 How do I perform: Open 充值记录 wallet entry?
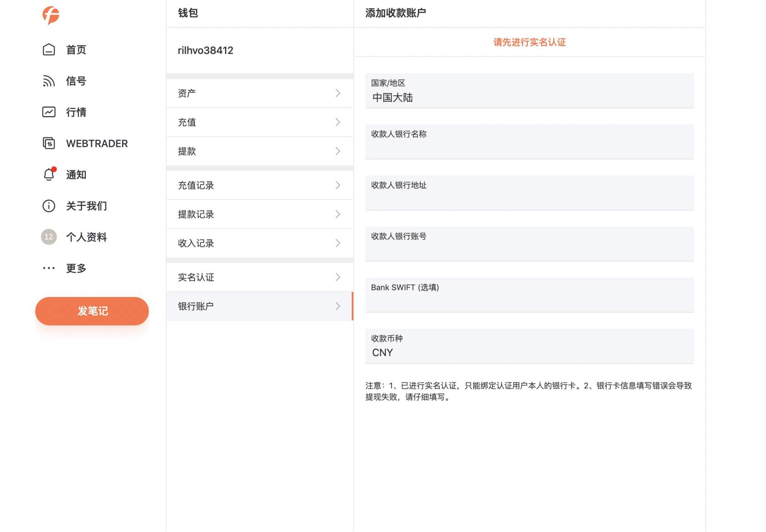click(260, 185)
